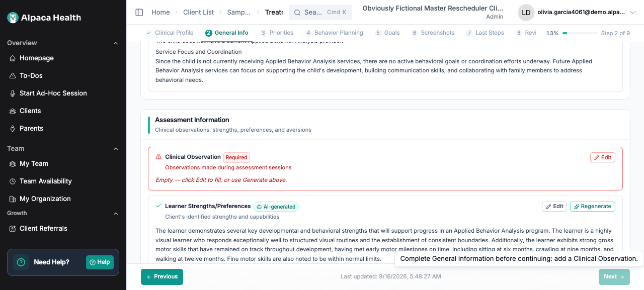
Task: Toggle the sidebar panel icon
Action: pyautogui.click(x=139, y=12)
